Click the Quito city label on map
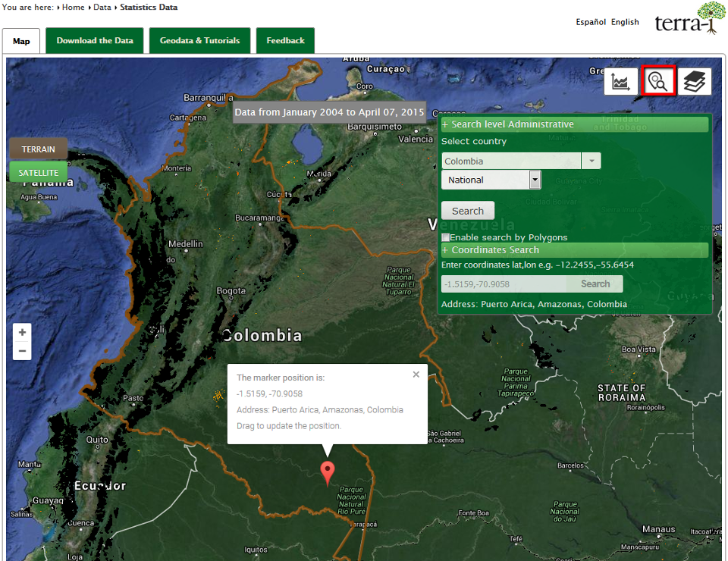728x561 pixels. (97, 440)
